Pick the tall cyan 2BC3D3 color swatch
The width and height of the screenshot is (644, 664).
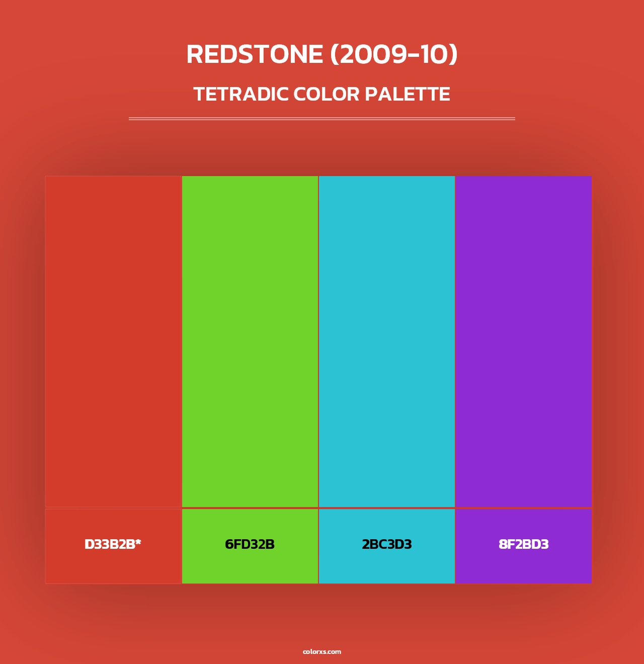(387, 342)
